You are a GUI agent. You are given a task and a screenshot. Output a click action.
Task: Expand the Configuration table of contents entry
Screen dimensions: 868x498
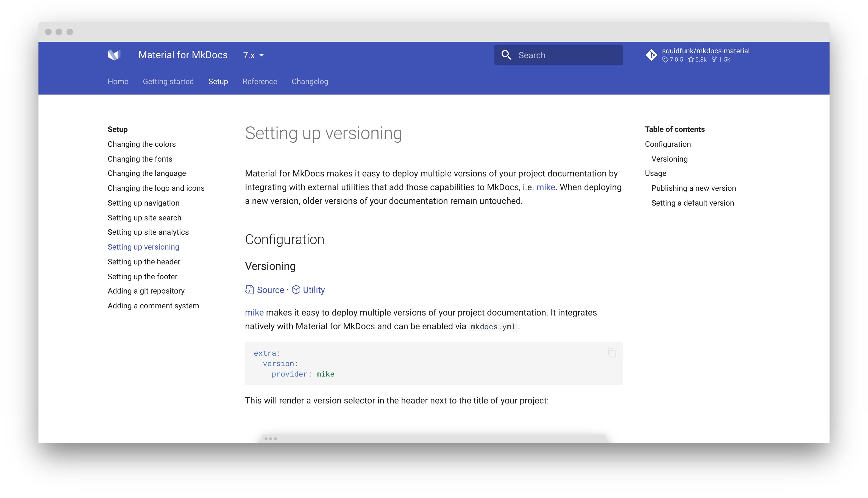click(x=668, y=144)
